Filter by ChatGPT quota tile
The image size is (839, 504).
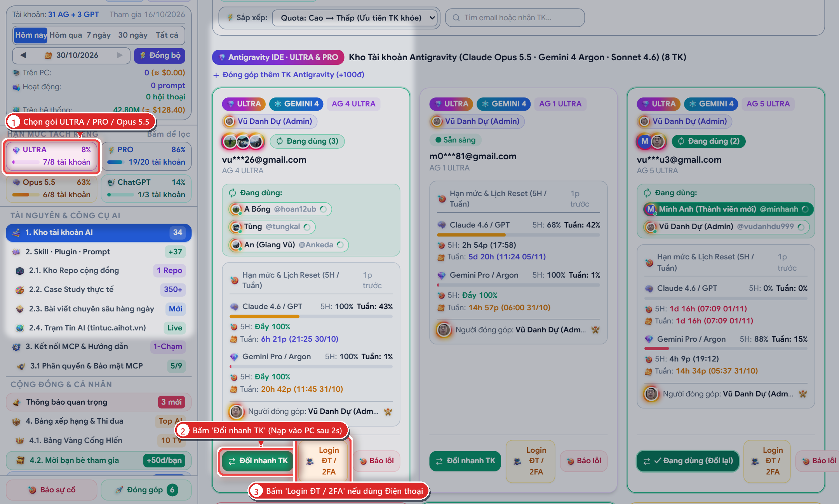[x=146, y=189]
